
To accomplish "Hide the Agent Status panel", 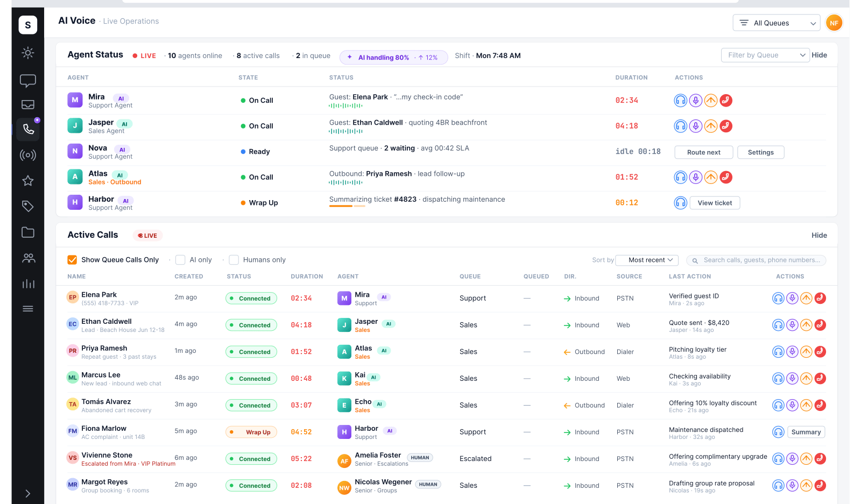I will tap(819, 55).
